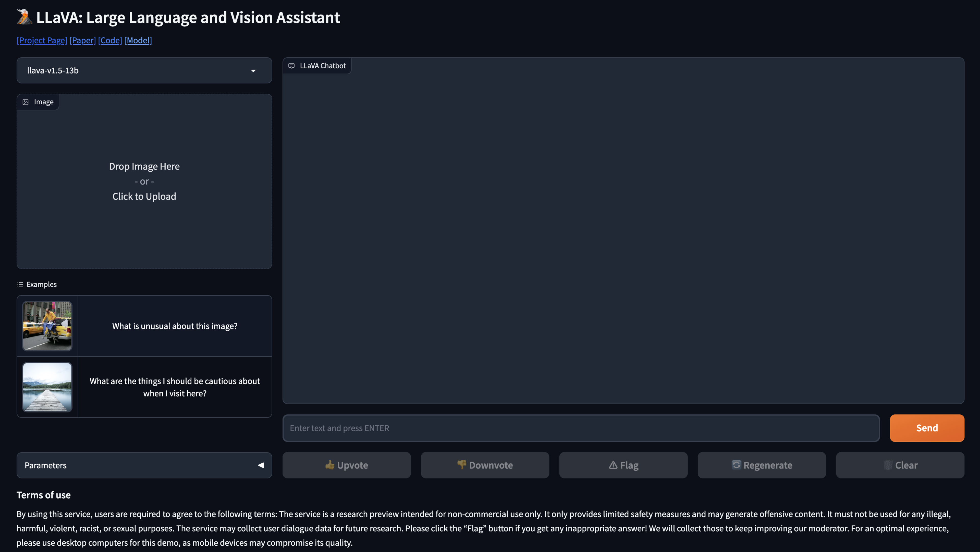The width and height of the screenshot is (980, 552).
Task: Click the Upvote button
Action: coord(347,465)
